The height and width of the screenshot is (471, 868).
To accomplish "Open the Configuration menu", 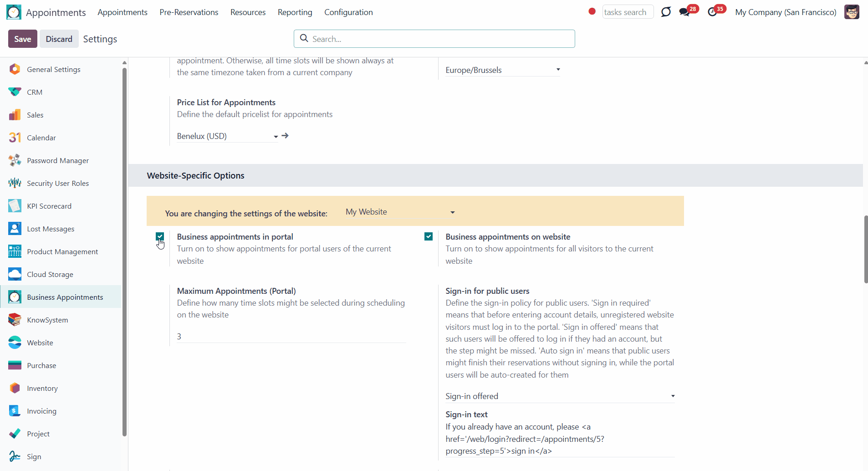I will click(x=348, y=12).
